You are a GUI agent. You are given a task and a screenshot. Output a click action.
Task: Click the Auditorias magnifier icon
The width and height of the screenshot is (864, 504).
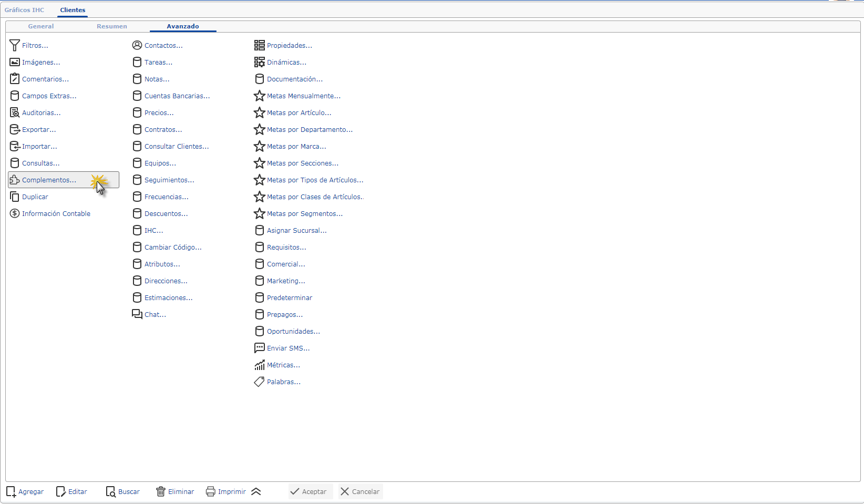click(x=15, y=113)
